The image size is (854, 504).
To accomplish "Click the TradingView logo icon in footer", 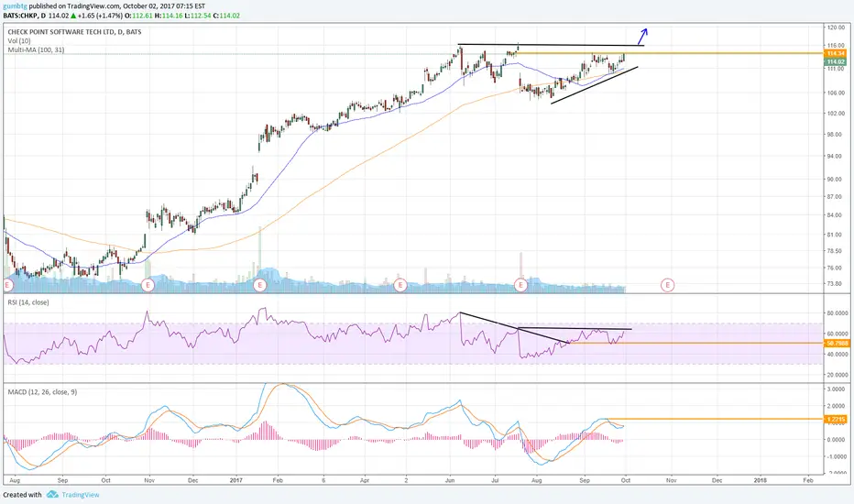I will 52,494.
